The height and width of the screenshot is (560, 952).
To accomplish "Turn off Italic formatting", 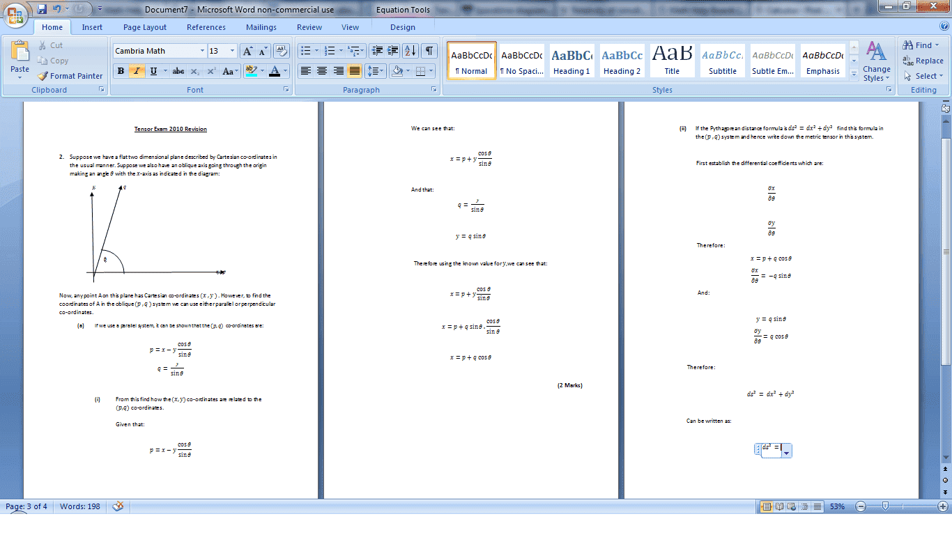I will pyautogui.click(x=137, y=71).
